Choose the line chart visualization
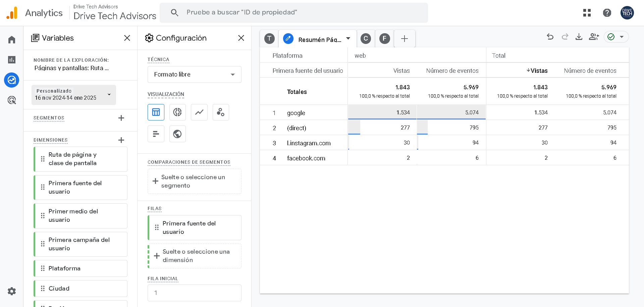The height and width of the screenshot is (307, 644). pyautogui.click(x=199, y=112)
